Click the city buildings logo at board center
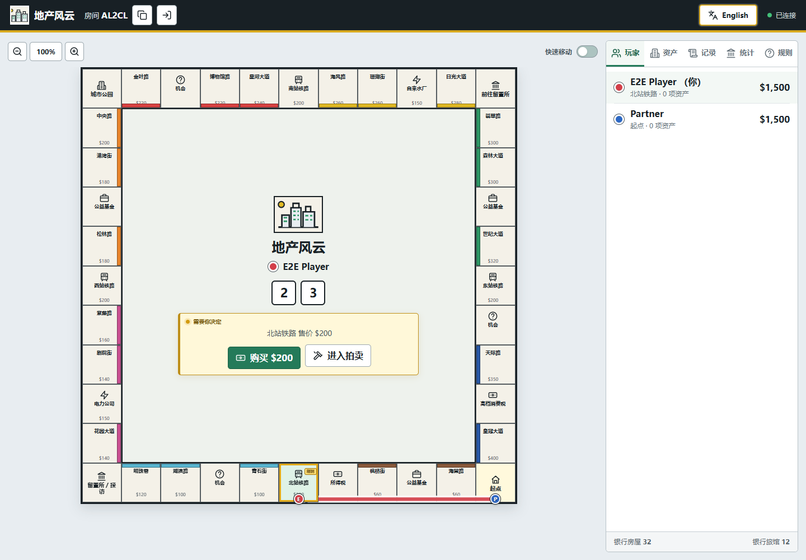The height and width of the screenshot is (560, 806). point(298,214)
